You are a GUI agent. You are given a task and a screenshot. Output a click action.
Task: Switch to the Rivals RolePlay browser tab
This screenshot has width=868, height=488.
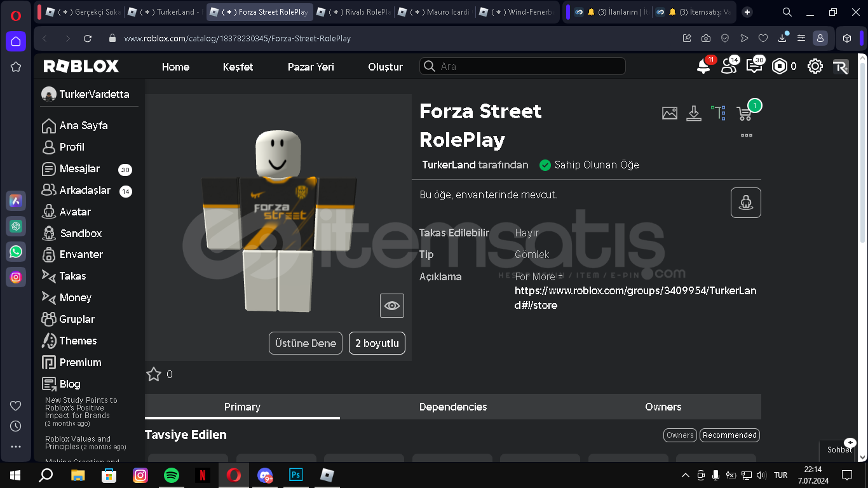(353, 12)
